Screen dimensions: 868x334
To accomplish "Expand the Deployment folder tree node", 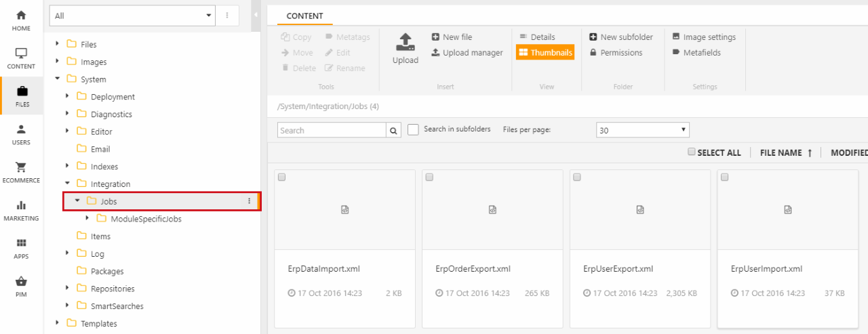I will pyautogui.click(x=68, y=97).
